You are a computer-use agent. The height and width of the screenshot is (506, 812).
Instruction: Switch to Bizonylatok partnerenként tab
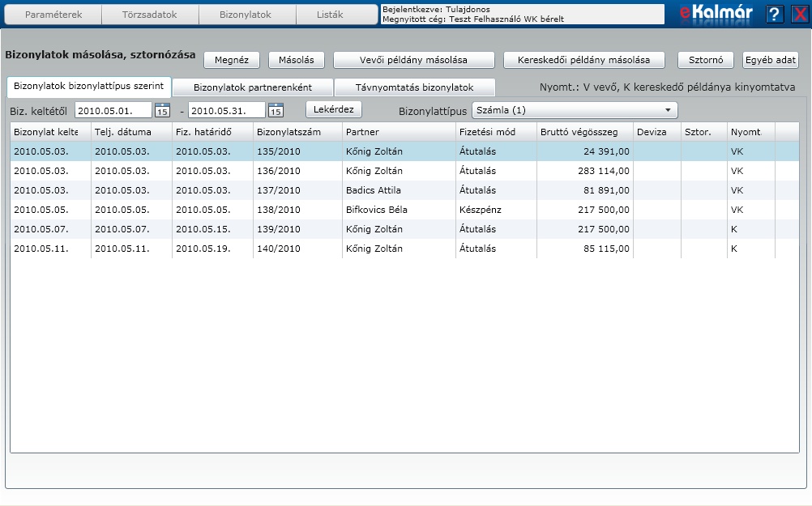252,87
